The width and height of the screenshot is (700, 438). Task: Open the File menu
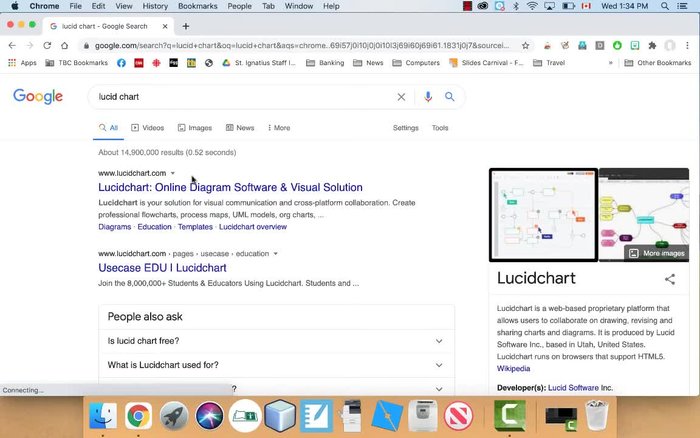(x=75, y=6)
